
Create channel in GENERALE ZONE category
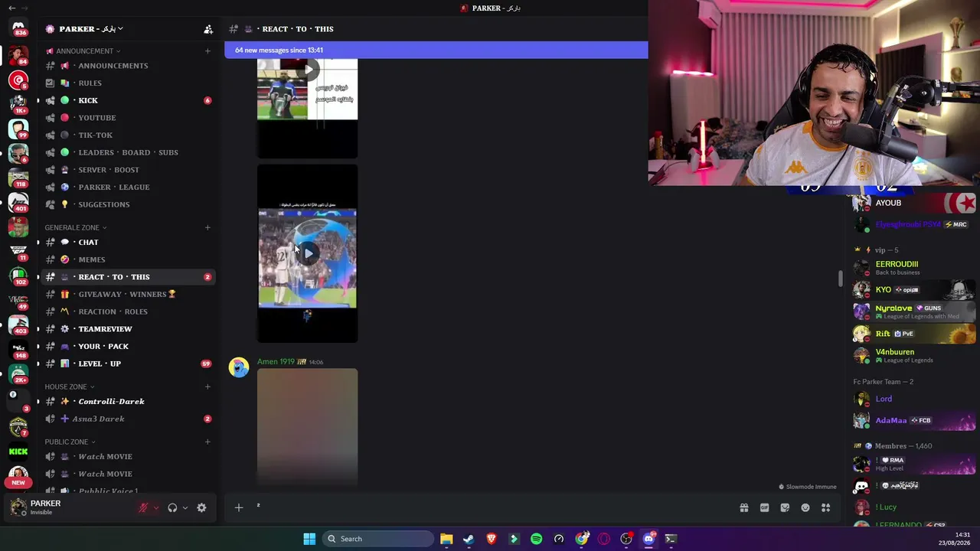coord(207,227)
